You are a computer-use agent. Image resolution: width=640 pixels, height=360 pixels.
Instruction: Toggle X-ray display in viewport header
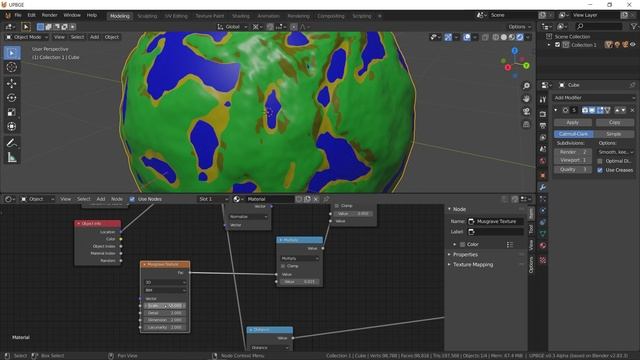tap(485, 37)
